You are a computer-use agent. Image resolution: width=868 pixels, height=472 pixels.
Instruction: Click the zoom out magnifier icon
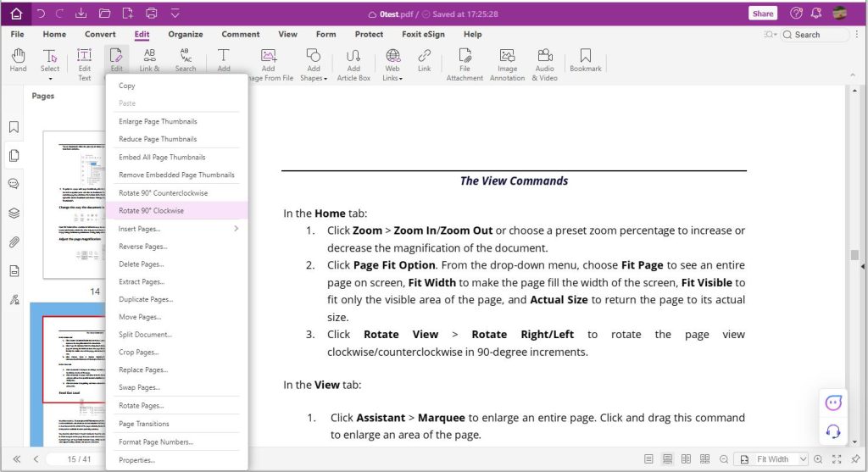coord(724,459)
